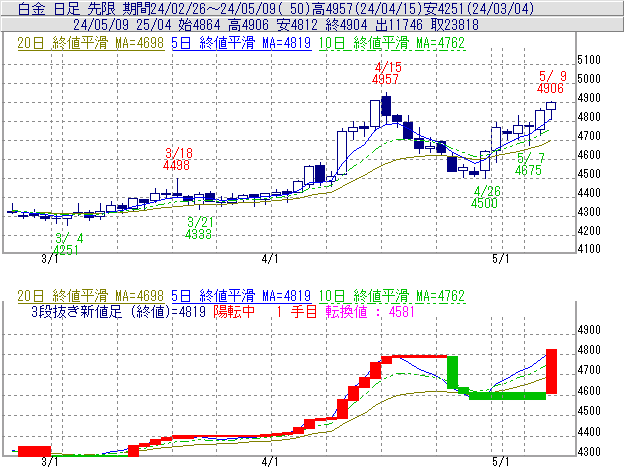Screen dimensions: 624x475
Task: Click the 3/ 4 4251 low annotation
Action: pos(67,244)
